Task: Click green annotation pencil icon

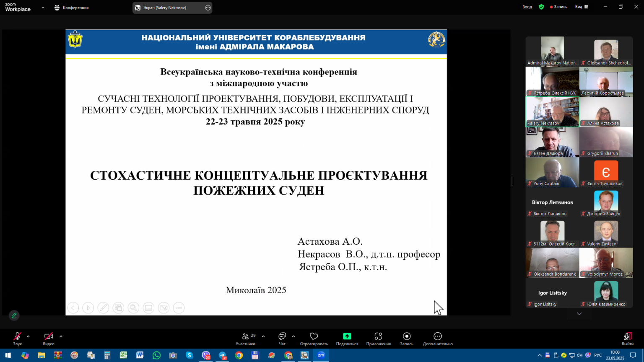Action: pos(14,315)
